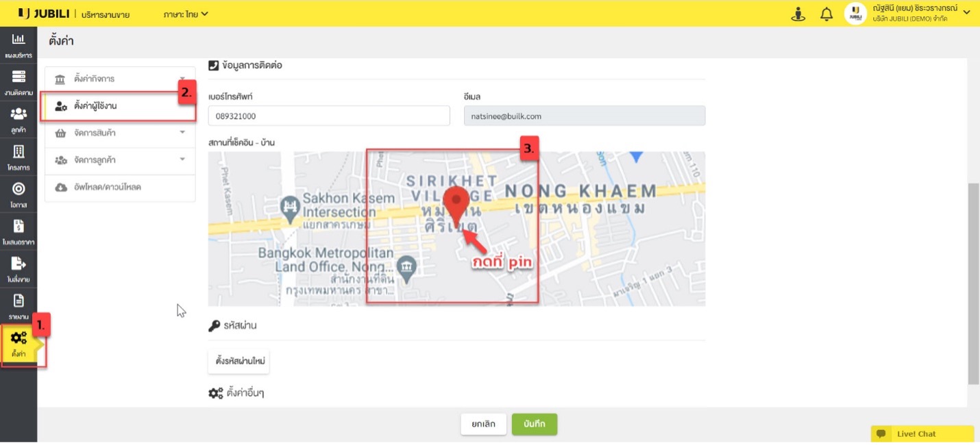This screenshot has height=445, width=980.
Task: Open the language dropdown in header
Action: click(x=186, y=14)
